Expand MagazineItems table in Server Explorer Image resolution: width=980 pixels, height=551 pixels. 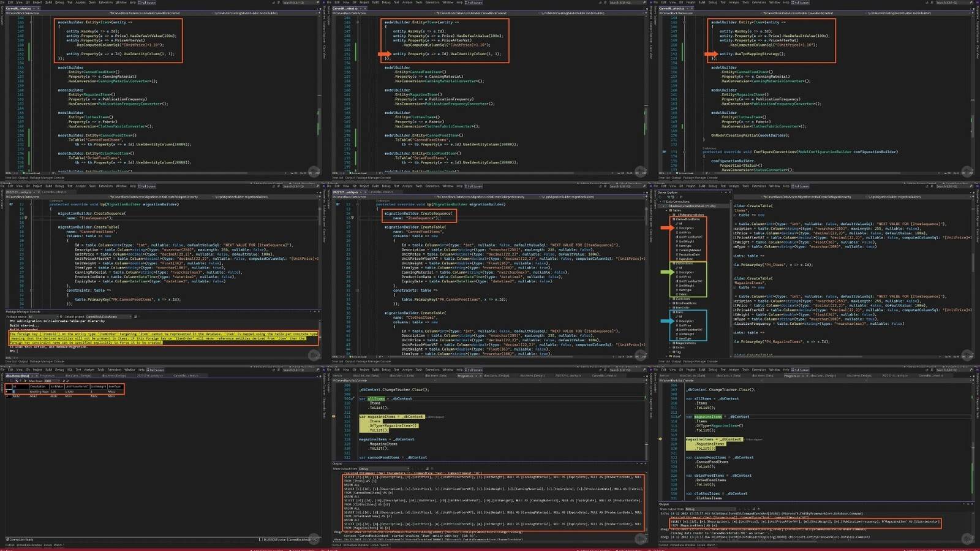[x=670, y=343]
